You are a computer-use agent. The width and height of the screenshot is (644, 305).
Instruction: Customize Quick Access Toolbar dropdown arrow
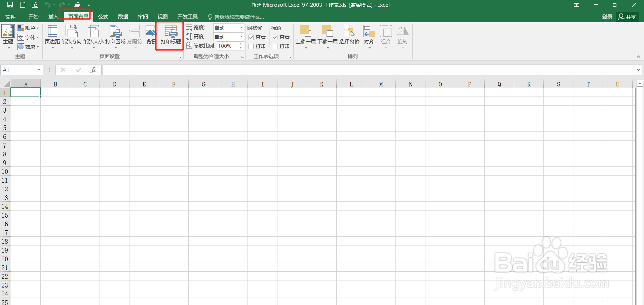click(x=89, y=5)
